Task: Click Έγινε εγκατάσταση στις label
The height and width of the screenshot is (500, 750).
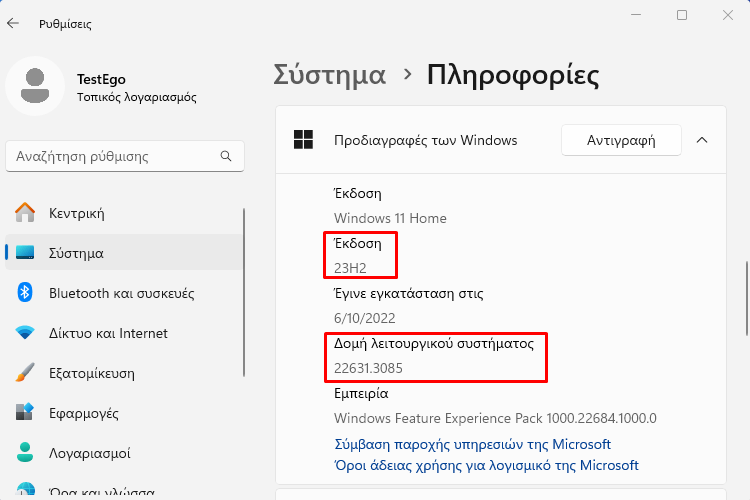Action: point(408,293)
